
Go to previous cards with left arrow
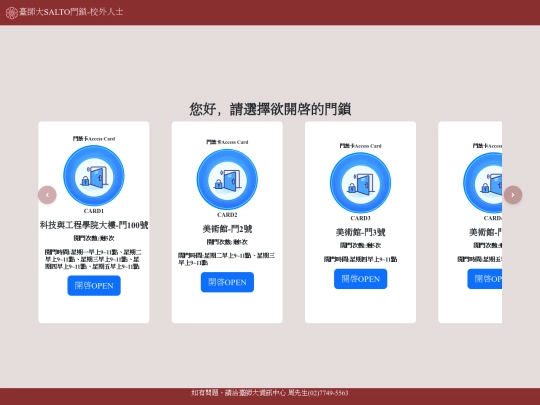(47, 195)
